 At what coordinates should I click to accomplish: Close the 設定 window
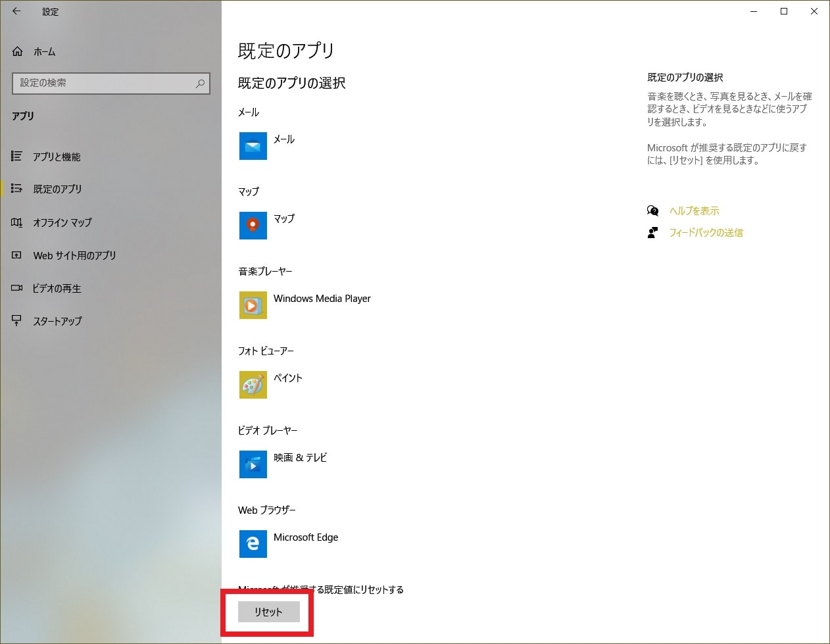point(814,11)
